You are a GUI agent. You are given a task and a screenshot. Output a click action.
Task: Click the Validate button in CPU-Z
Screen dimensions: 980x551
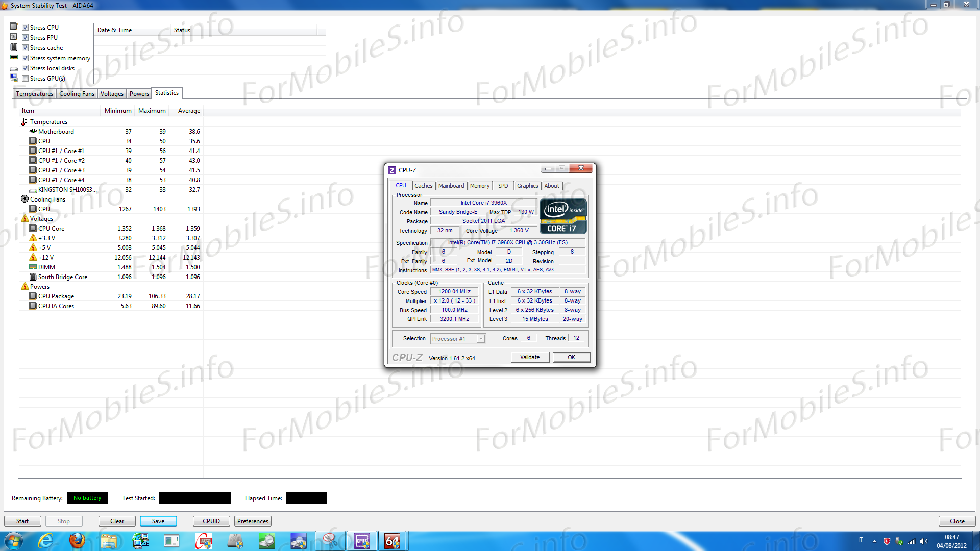click(x=530, y=357)
